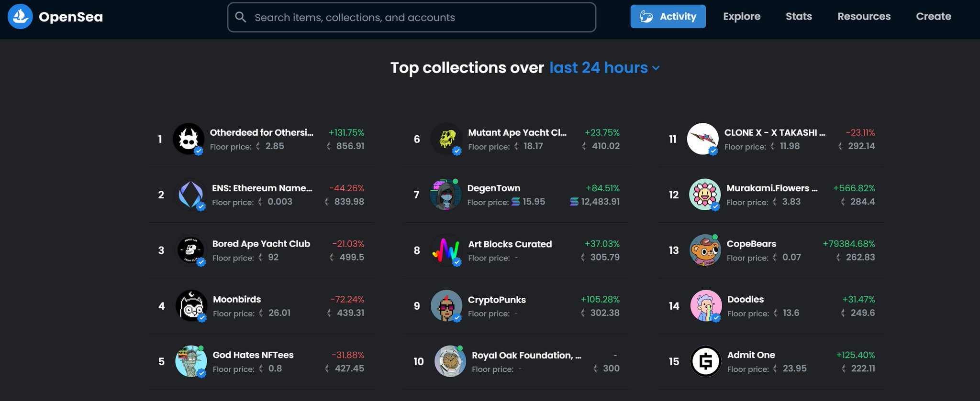Viewport: 980px width, 401px height.
Task: Open the Stats menu
Action: [799, 16]
